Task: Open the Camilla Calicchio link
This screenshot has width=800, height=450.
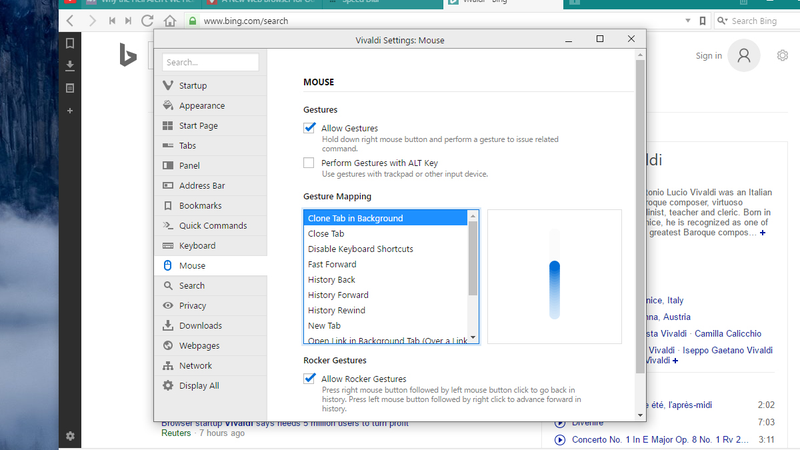Action: pyautogui.click(x=728, y=334)
